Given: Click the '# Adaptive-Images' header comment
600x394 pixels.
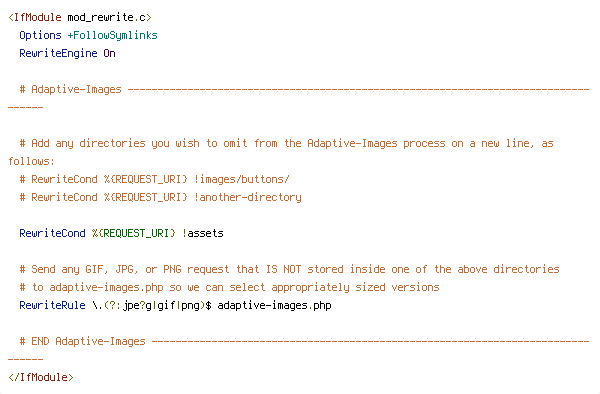Looking at the screenshot, I should click(x=70, y=89).
